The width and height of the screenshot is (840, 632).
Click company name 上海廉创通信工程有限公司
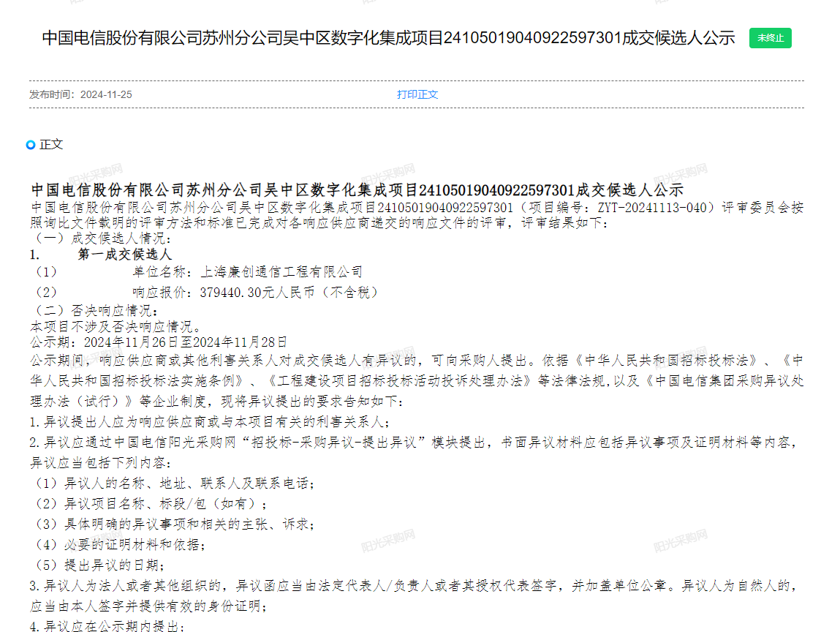pos(281,271)
